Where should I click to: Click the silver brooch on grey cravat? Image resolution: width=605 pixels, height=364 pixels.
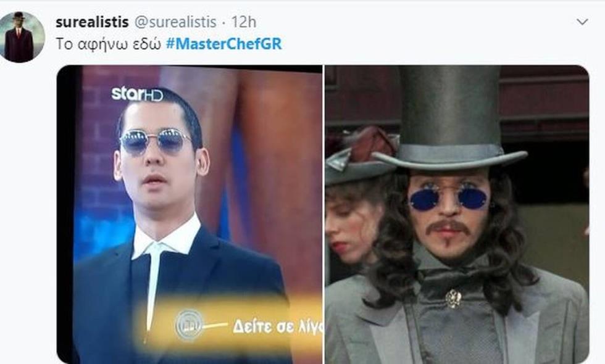tap(453, 299)
